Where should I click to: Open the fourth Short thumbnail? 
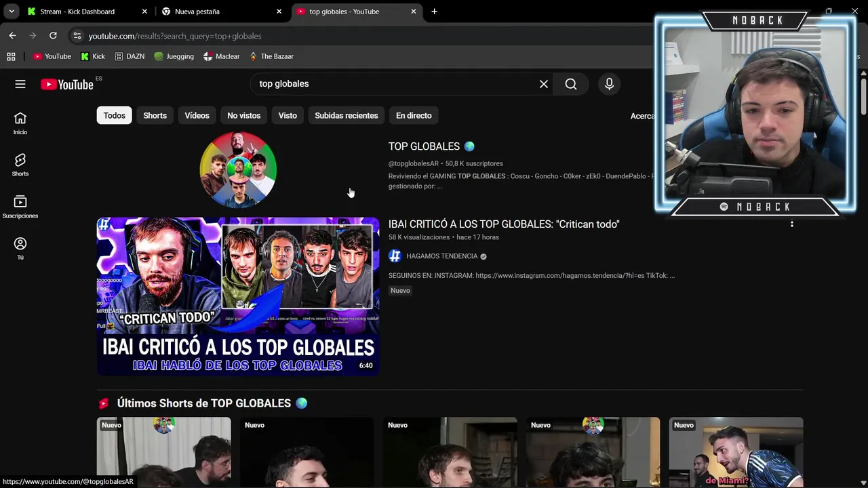pyautogui.click(x=593, y=452)
